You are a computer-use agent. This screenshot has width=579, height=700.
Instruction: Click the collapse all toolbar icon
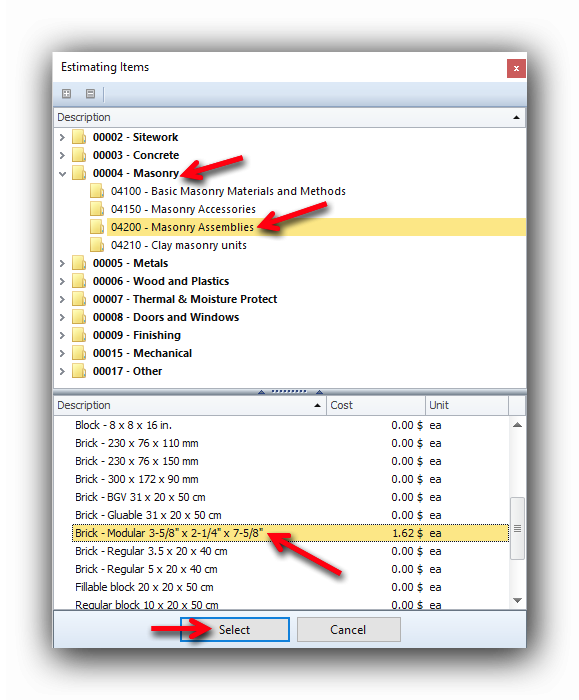(90, 94)
